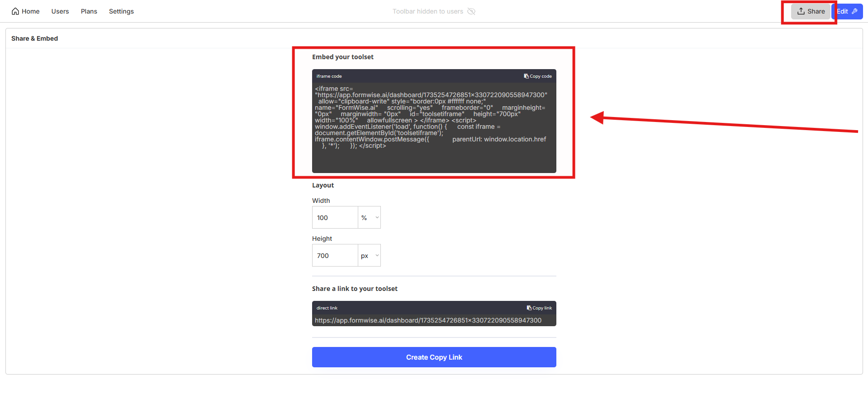Open the Width unit dropdown showing %
This screenshot has height=417, width=868.
click(x=369, y=218)
